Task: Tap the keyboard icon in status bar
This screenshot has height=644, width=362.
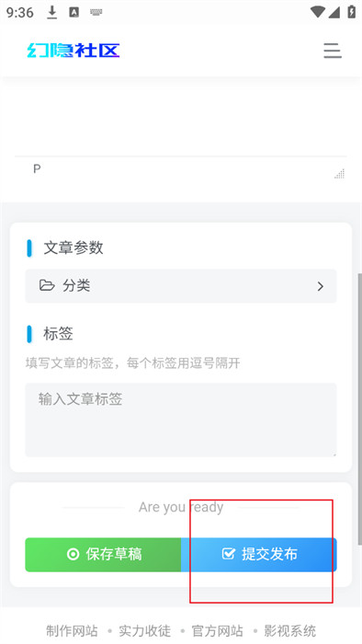Action: 96,12
